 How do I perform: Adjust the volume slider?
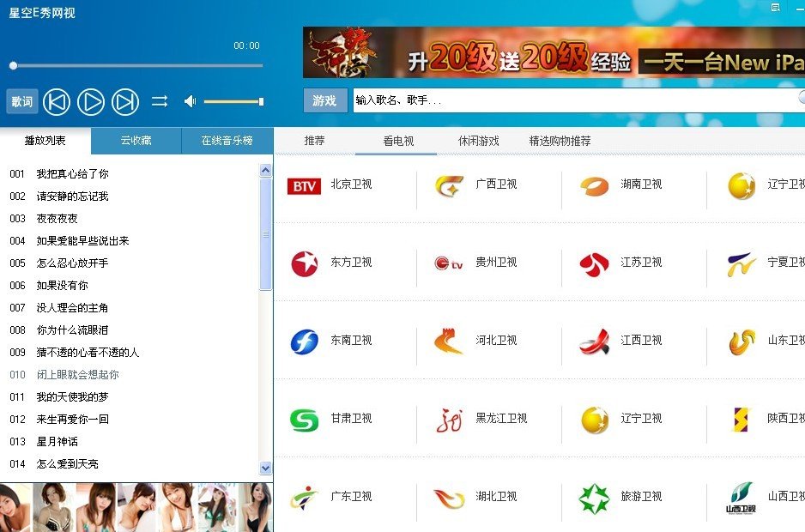[x=232, y=100]
